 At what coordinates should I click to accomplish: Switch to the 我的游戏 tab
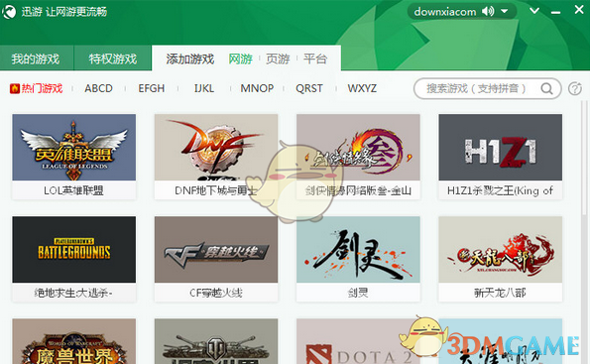coord(37,59)
